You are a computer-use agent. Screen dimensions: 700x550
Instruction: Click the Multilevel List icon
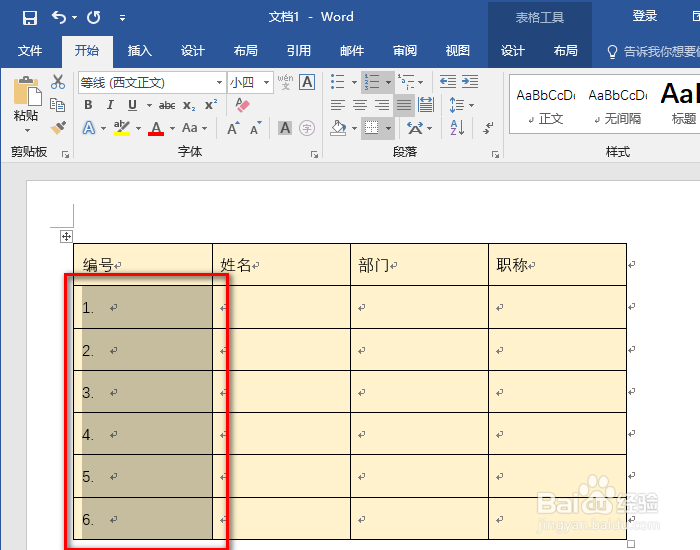click(406, 82)
